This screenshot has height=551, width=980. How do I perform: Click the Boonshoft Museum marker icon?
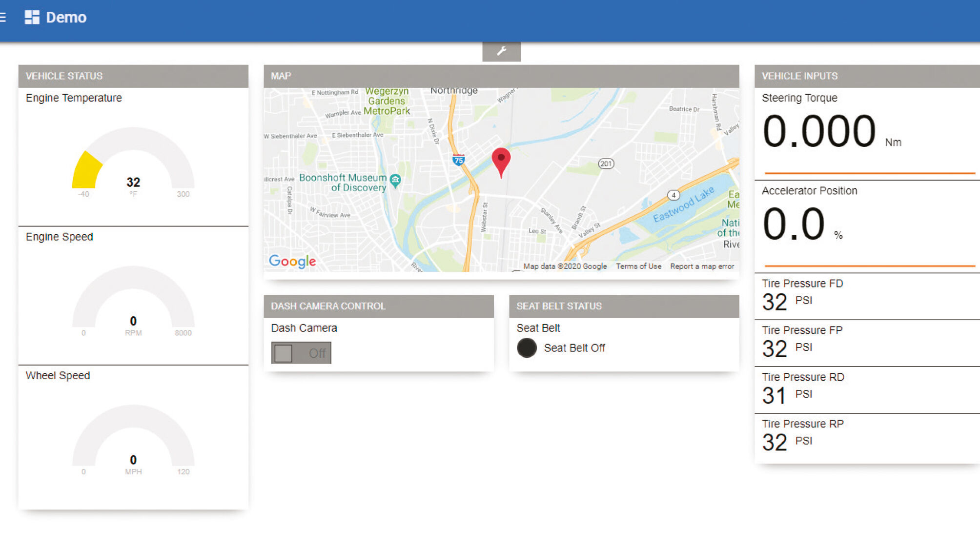[395, 180]
